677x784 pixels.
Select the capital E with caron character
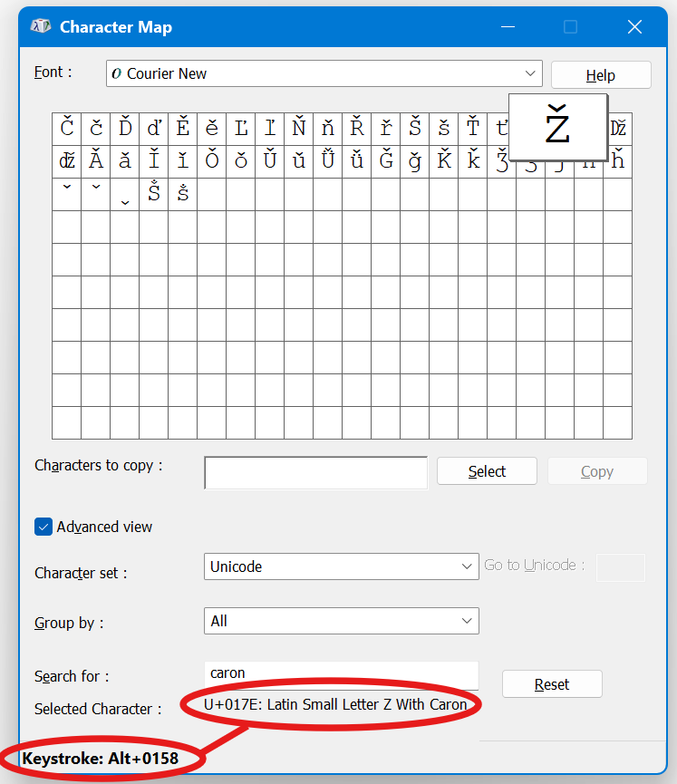[x=183, y=129]
